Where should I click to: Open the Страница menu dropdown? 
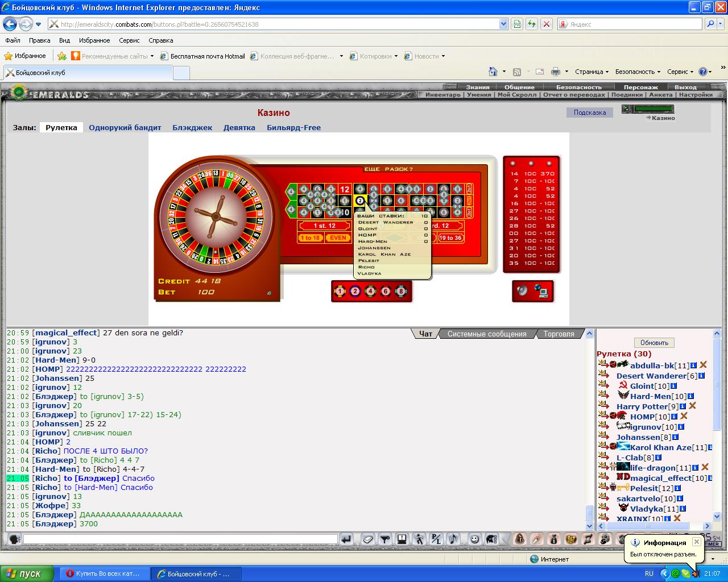[591, 72]
